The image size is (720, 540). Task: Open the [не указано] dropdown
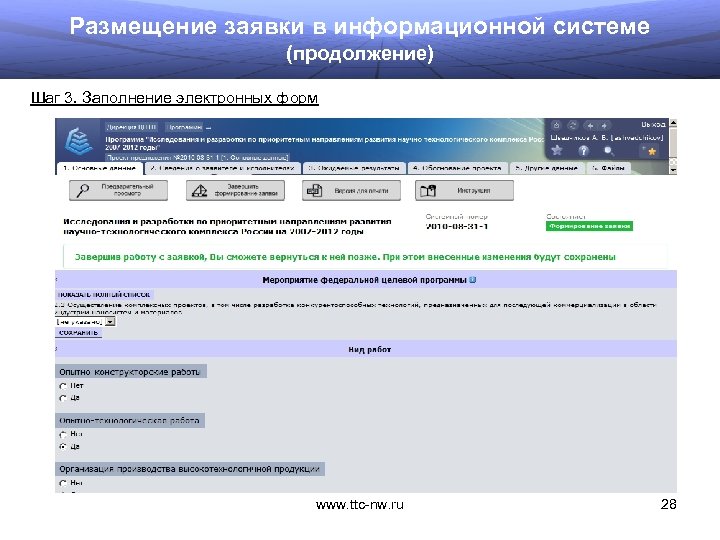(85, 322)
